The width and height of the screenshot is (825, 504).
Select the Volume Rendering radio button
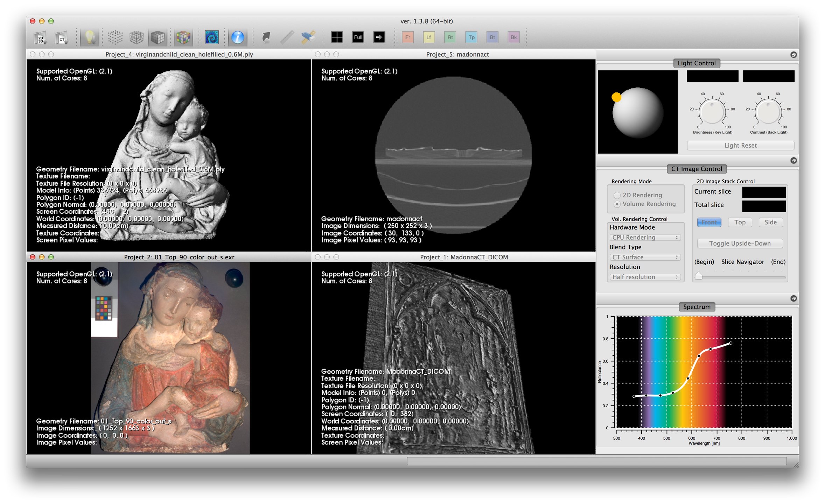(617, 204)
